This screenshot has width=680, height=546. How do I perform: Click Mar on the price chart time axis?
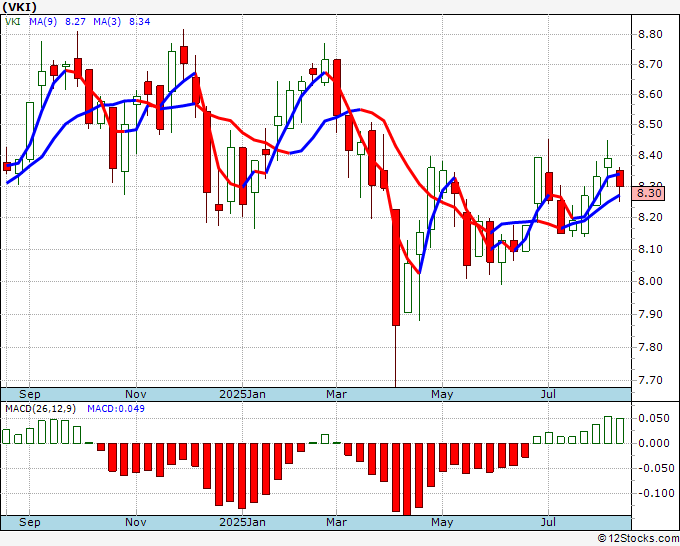point(337,395)
